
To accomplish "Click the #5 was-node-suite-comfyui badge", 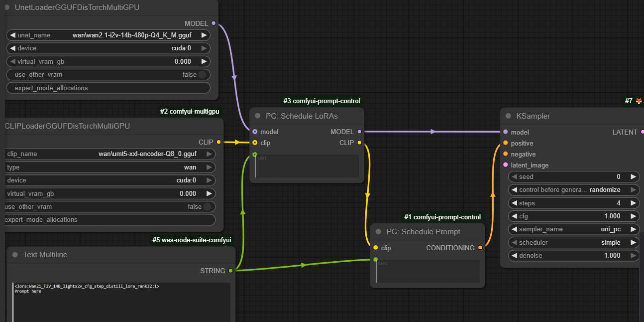I will point(192,240).
